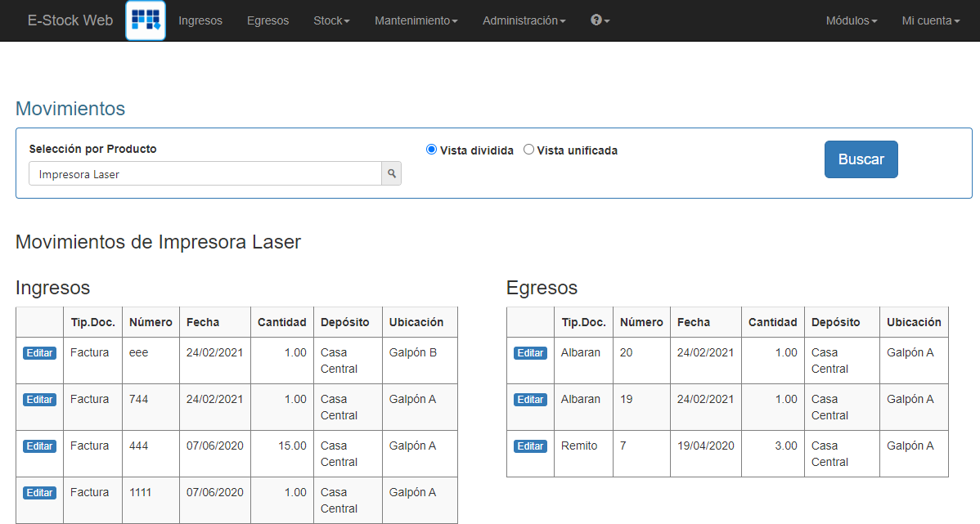
Task: Edit the Factura numbered 1111 ingreso
Action: click(39, 493)
